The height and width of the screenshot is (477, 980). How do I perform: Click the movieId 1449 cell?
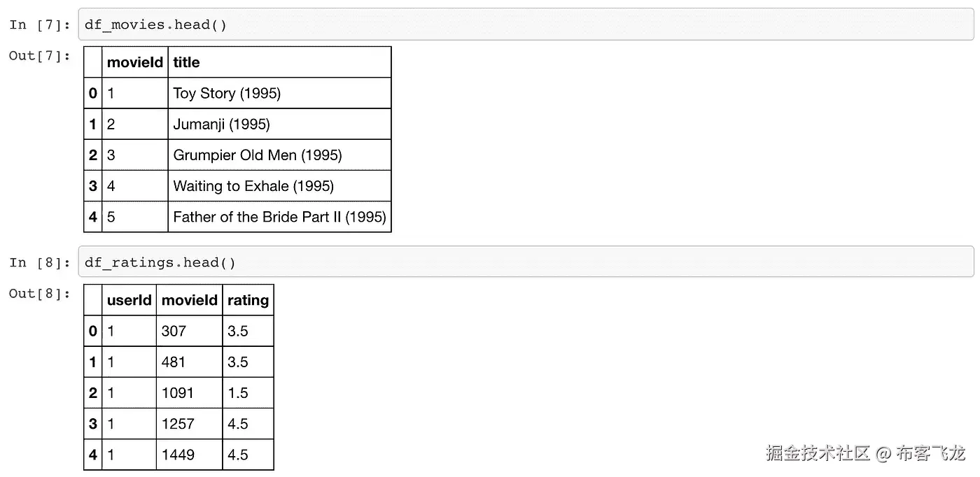coord(178,455)
